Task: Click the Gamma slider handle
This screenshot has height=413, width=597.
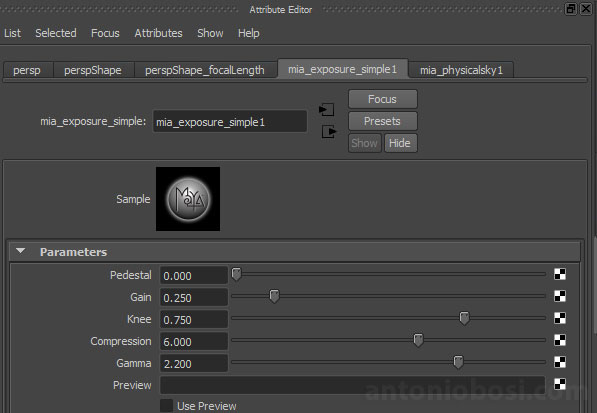Action: pos(458,362)
